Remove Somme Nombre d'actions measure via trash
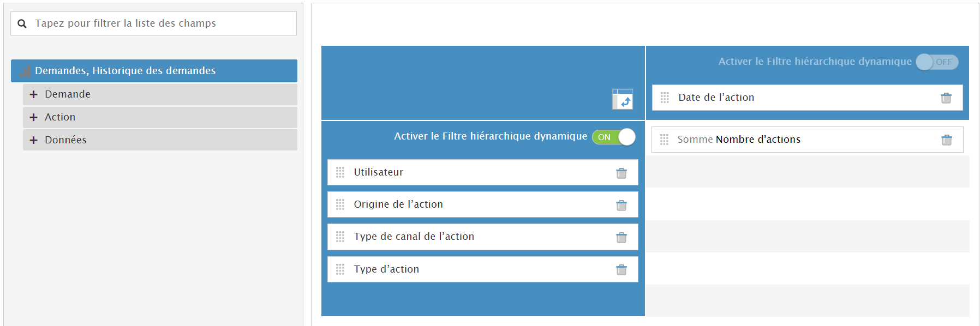980x326 pixels. [946, 140]
